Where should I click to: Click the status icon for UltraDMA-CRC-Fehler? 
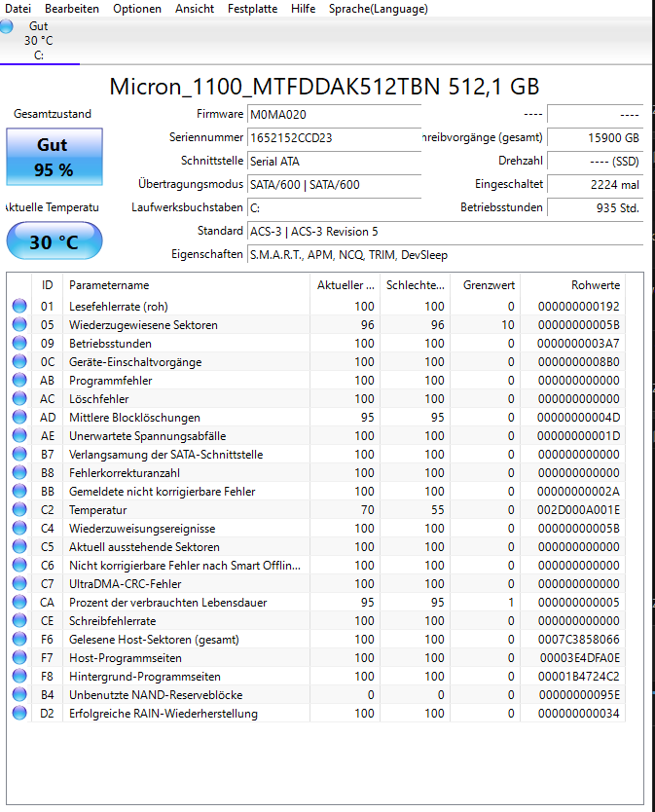pyautogui.click(x=19, y=583)
